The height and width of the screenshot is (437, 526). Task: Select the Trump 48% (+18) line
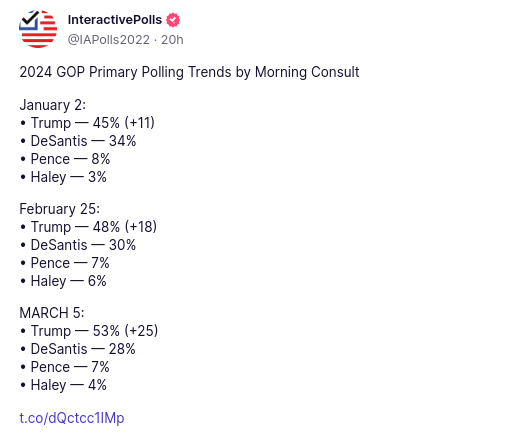tap(88, 227)
